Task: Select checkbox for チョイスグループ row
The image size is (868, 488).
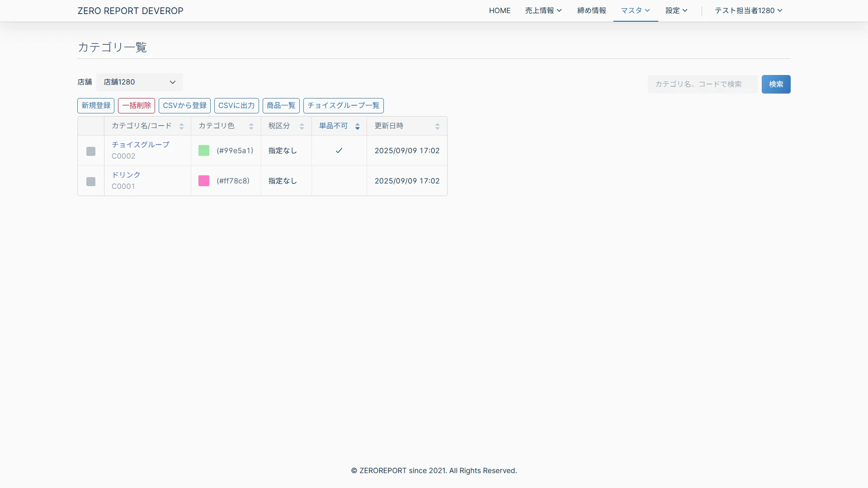Action: coord(91,151)
